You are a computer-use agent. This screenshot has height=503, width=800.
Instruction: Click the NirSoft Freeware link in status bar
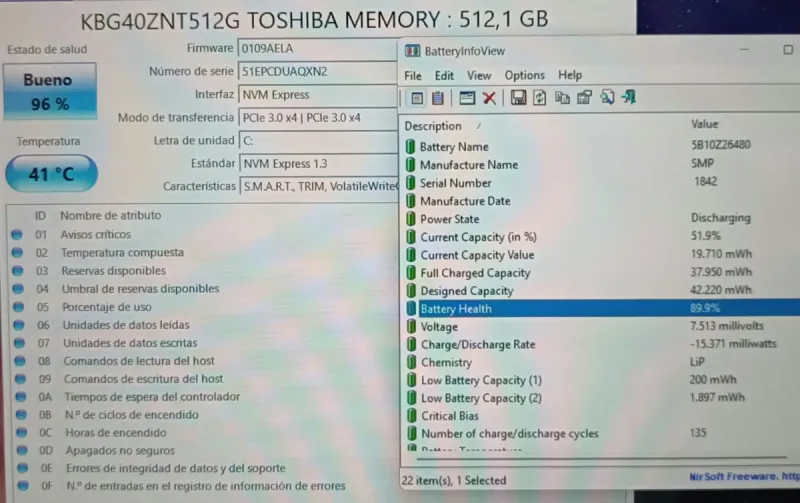[744, 476]
